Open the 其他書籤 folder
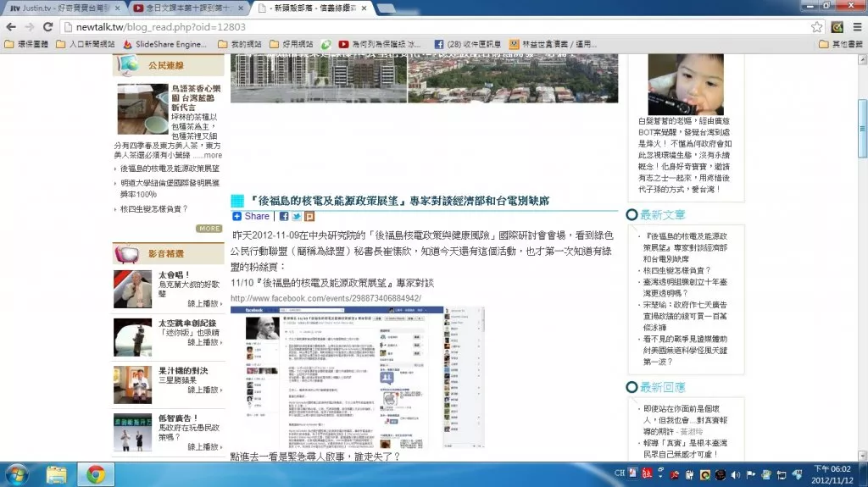Image resolution: width=868 pixels, height=487 pixels. (x=840, y=44)
